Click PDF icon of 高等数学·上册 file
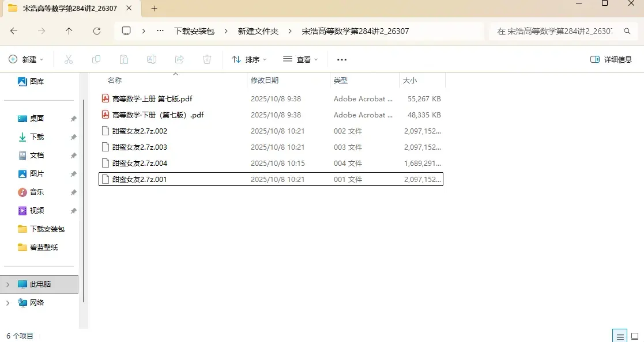 pyautogui.click(x=106, y=98)
